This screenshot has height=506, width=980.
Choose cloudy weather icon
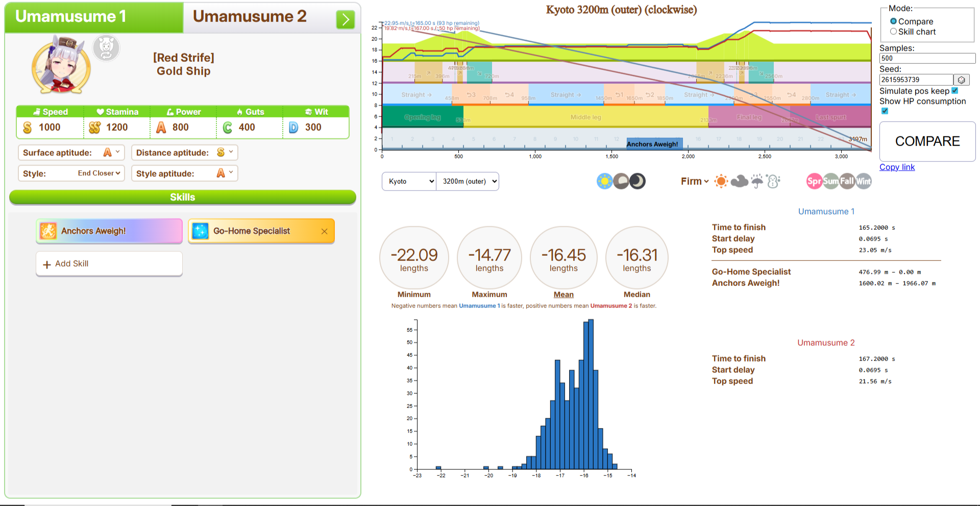coord(739,181)
